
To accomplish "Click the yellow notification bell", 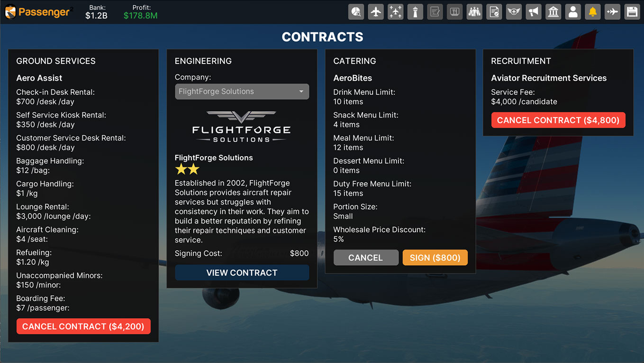I will [x=592, y=12].
